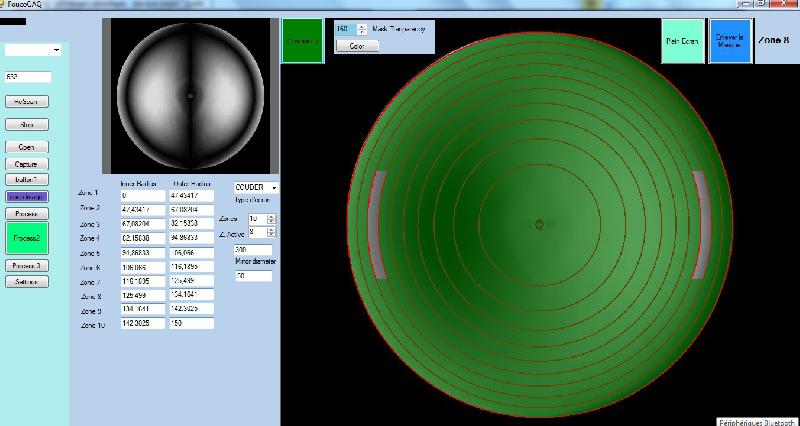Click the Mask Transparency value field

[x=346, y=29]
